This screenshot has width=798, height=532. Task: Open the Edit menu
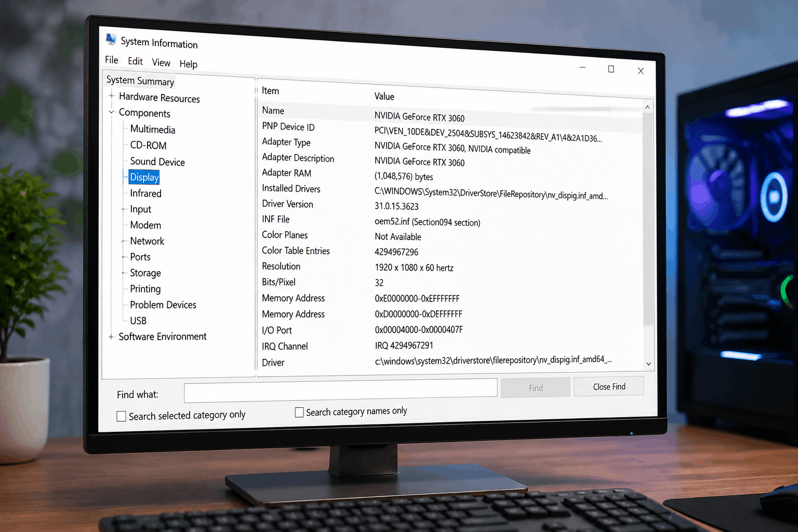click(x=135, y=61)
